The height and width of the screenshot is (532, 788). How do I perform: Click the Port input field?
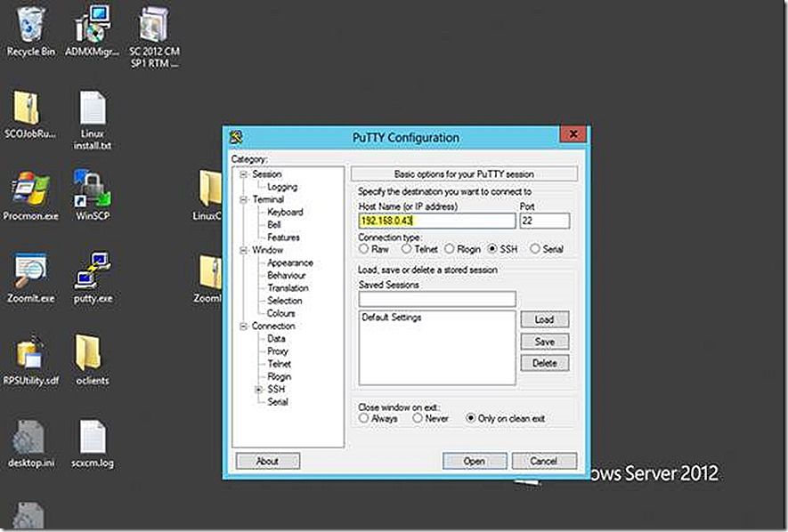tap(545, 221)
